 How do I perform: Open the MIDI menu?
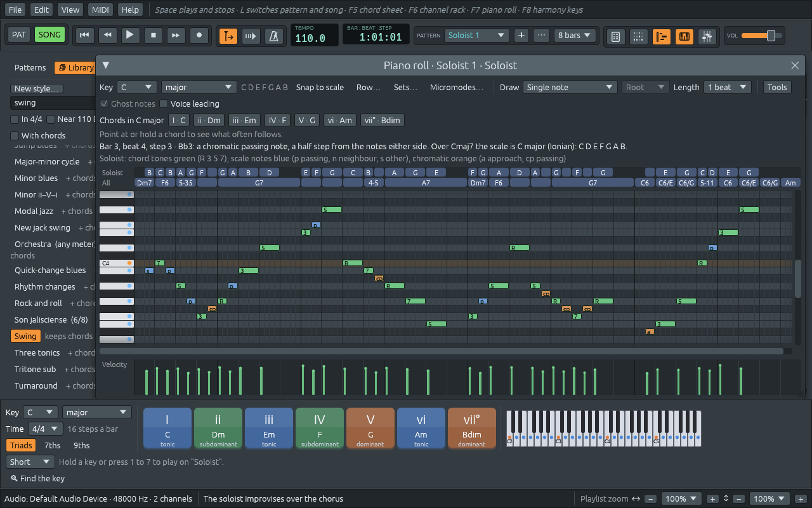tap(100, 10)
